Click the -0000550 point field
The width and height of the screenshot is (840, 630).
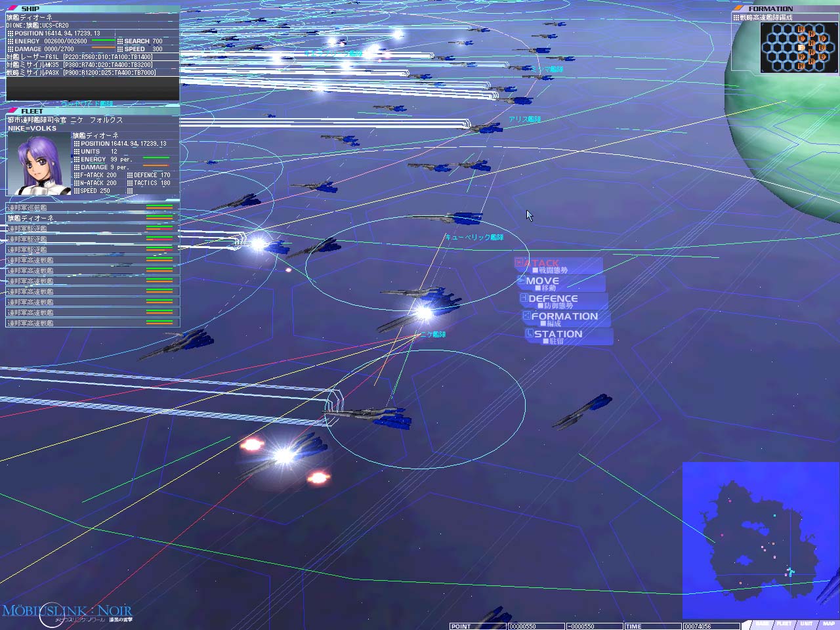(x=594, y=627)
